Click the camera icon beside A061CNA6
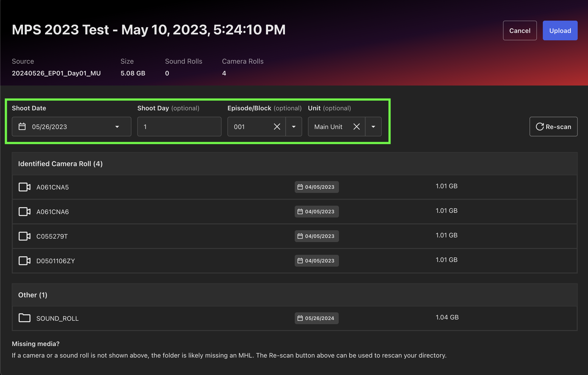588x375 pixels. (x=24, y=212)
